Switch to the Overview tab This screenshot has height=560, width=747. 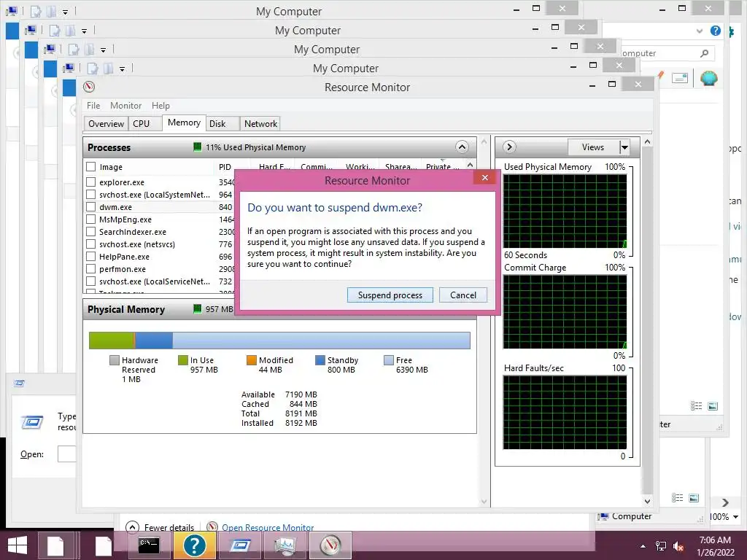106,124
